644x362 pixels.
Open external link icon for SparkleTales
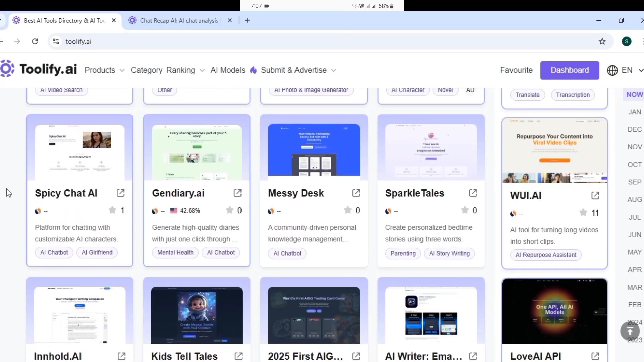click(x=473, y=193)
